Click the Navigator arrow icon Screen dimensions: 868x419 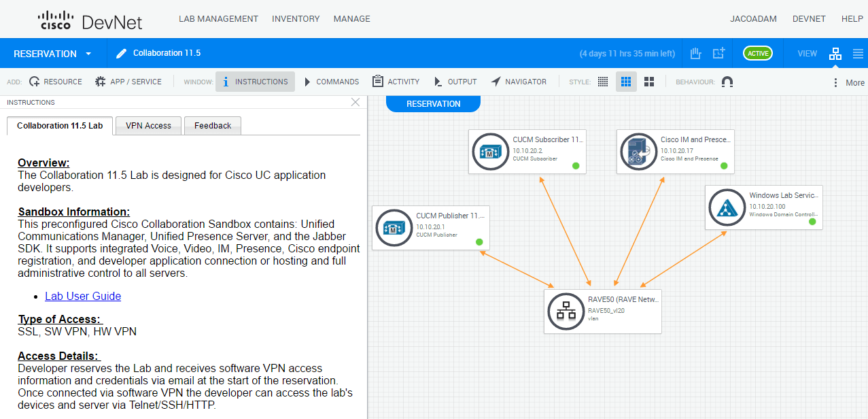coord(495,81)
